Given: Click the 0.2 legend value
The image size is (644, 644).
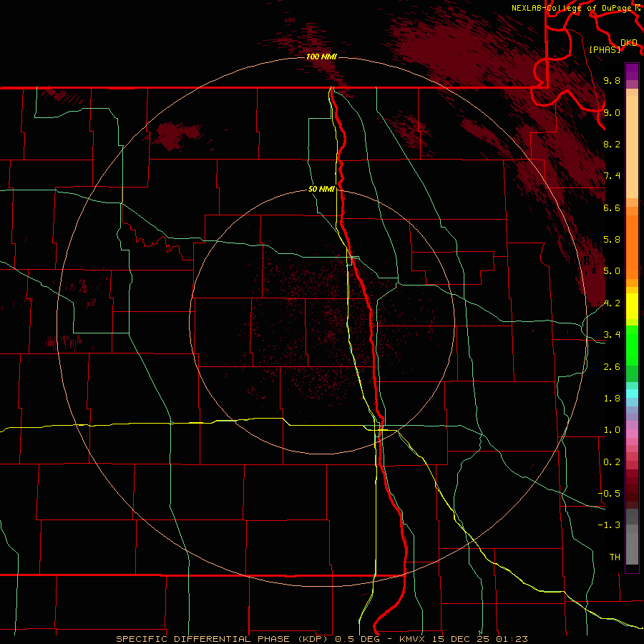Looking at the screenshot, I should [x=612, y=462].
